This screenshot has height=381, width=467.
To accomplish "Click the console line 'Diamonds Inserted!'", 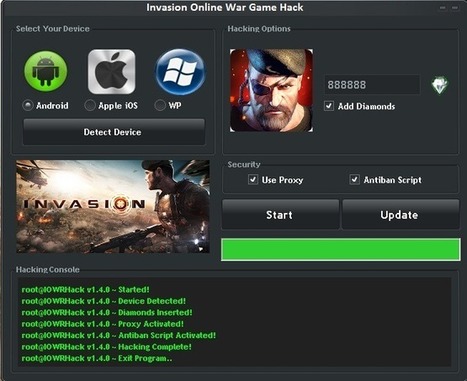I will tap(107, 312).
